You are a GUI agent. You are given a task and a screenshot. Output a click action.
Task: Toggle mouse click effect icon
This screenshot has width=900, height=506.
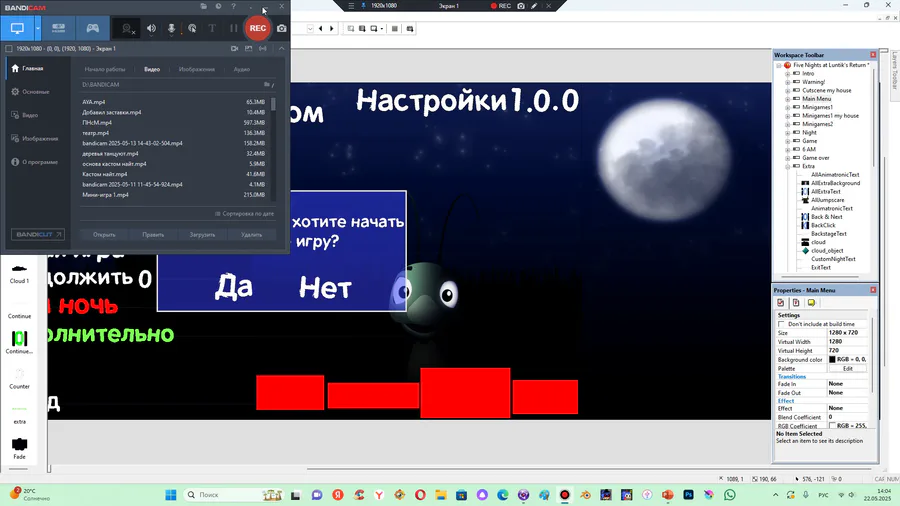(192, 28)
